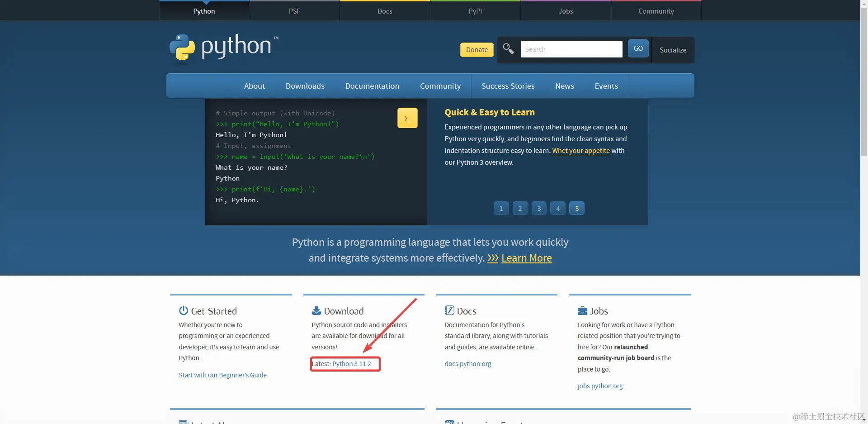Open the Events menu
The image size is (868, 424).
point(606,86)
